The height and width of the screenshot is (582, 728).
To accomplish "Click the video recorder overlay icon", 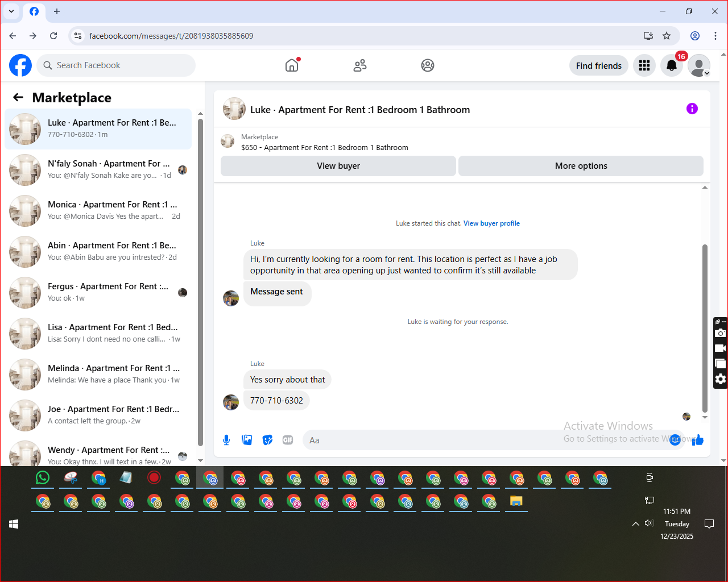I will coord(721,348).
